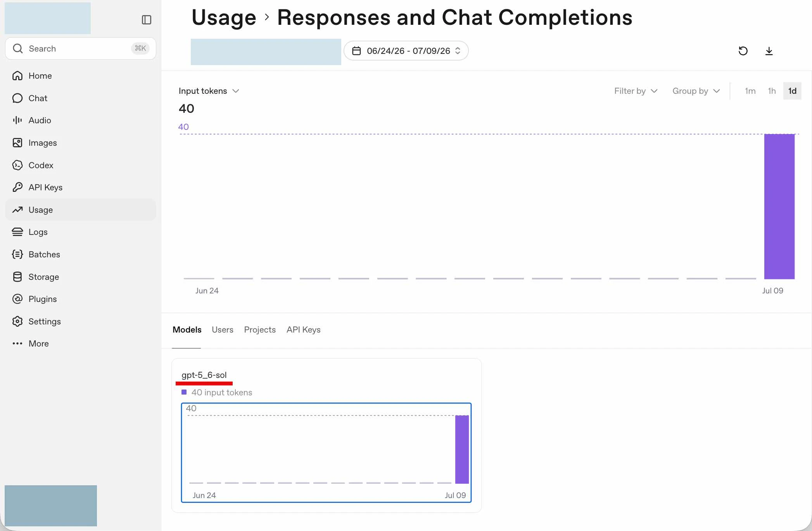Switch to the Models tab

187,330
